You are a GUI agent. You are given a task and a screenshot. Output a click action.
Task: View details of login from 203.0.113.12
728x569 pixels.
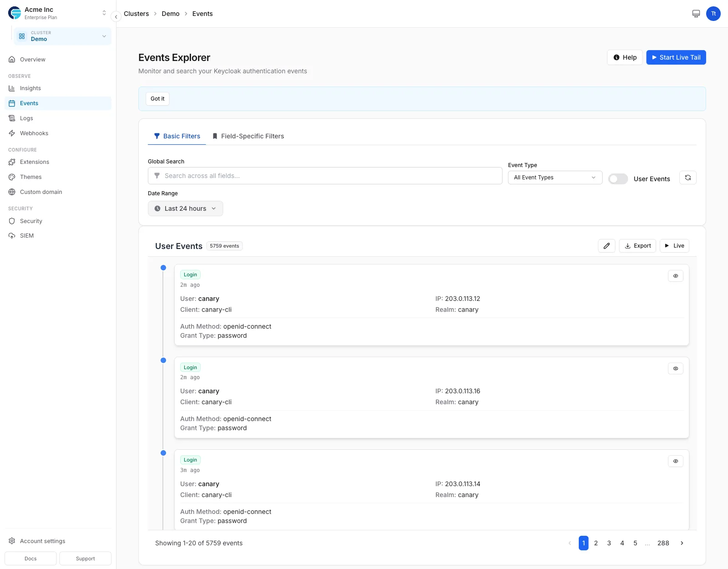[675, 276]
